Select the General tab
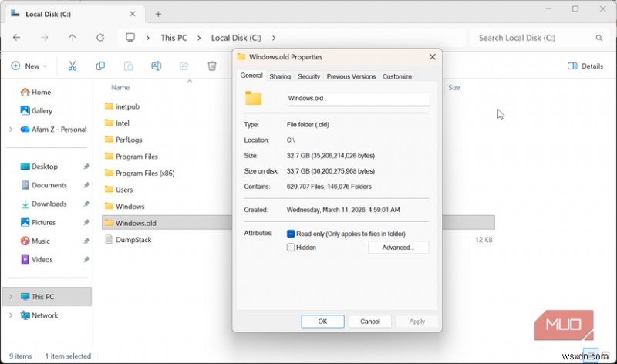This screenshot has height=364, width=617. click(251, 76)
